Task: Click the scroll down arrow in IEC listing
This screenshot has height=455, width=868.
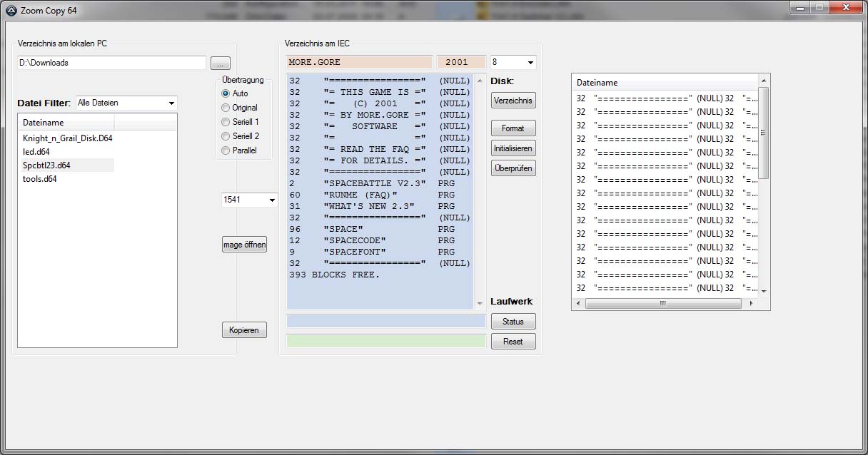Action: point(479,304)
